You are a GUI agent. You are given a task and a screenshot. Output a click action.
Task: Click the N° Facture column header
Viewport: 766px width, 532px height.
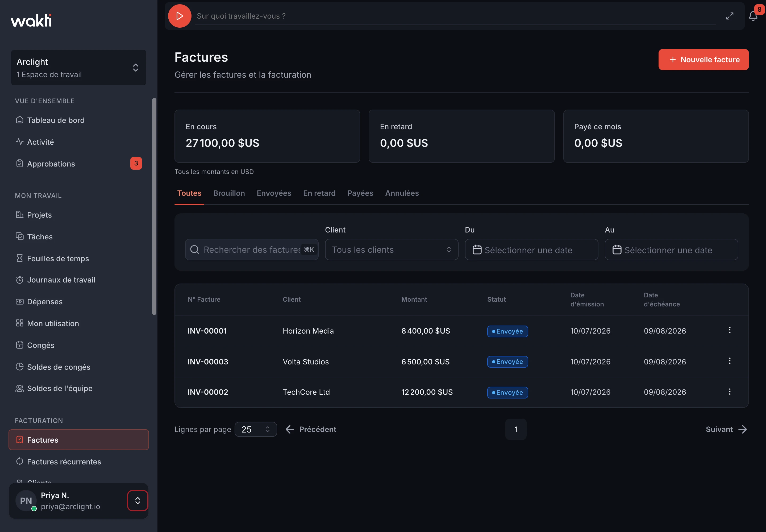(204, 299)
